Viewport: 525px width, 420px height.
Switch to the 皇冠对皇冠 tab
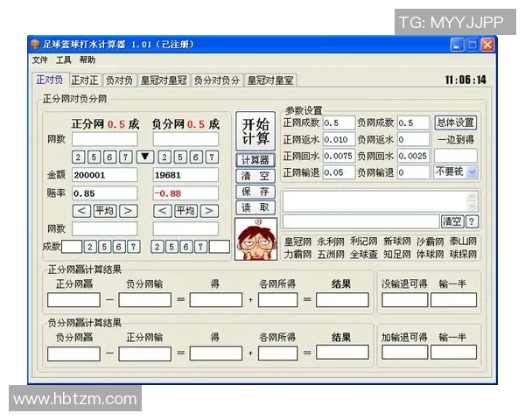click(x=164, y=80)
